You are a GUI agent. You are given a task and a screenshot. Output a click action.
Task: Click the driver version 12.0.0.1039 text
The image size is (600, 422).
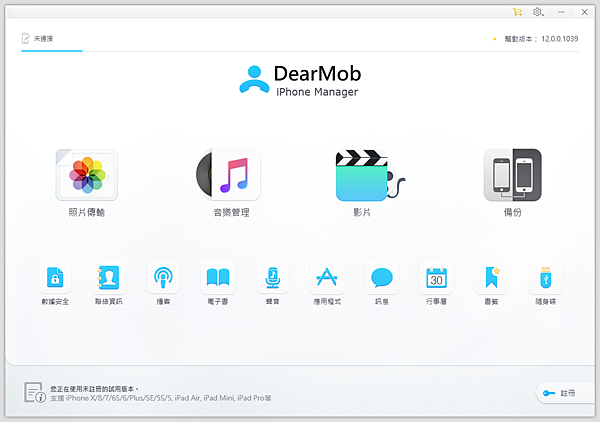(x=541, y=39)
